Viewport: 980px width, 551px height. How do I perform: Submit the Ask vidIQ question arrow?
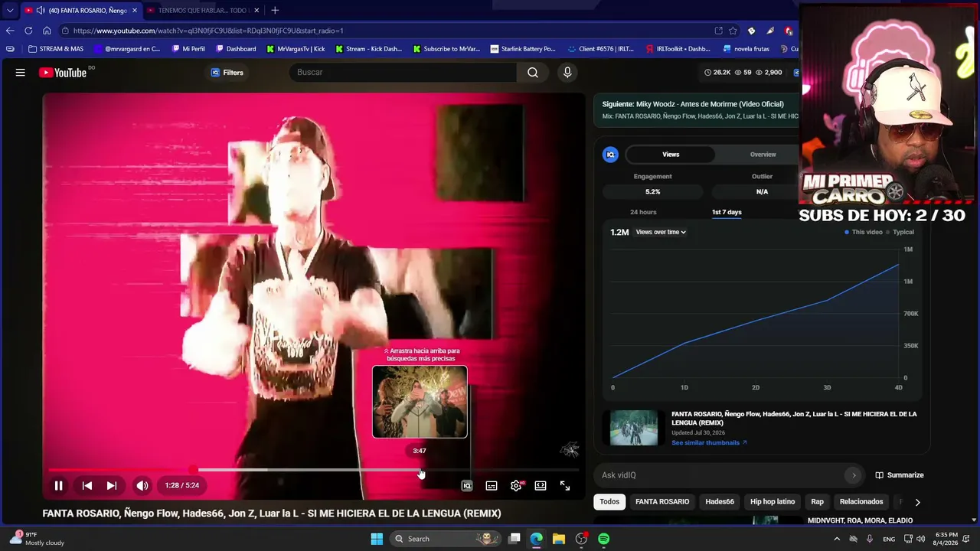tap(854, 475)
